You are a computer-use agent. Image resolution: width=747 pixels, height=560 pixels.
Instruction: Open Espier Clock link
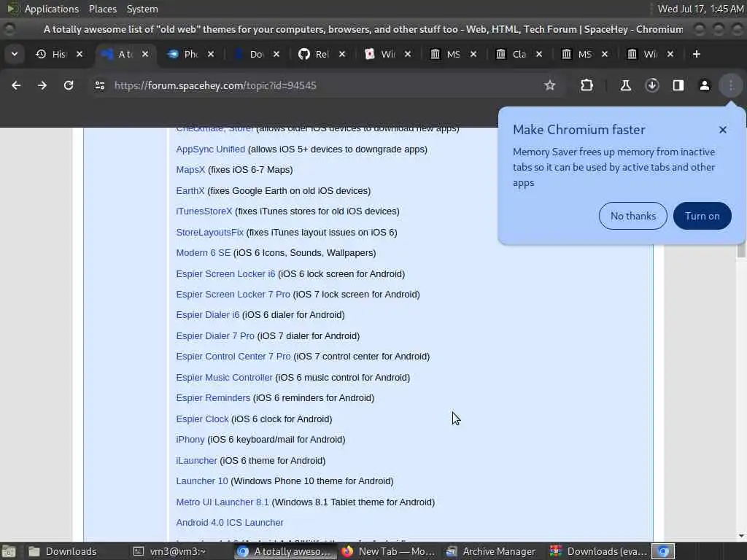point(202,419)
